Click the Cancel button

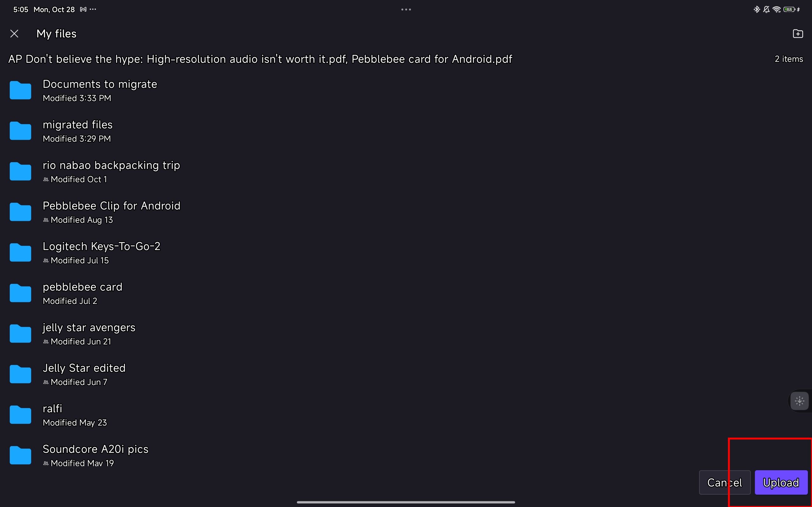[x=724, y=482]
